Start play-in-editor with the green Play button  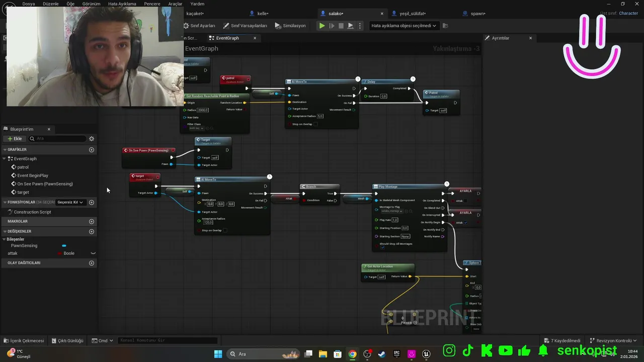coord(322,26)
